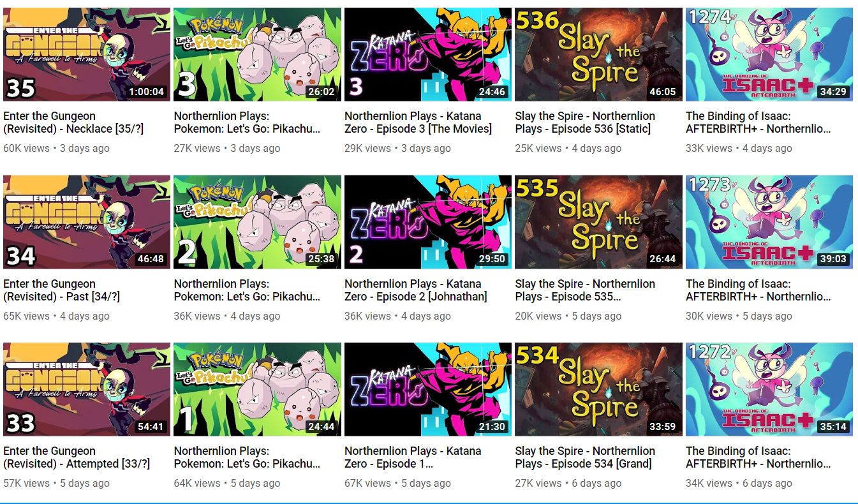858x504 pixels.
Task: Open Binding of Isaac 1272 thumbnail
Action: 769,389
